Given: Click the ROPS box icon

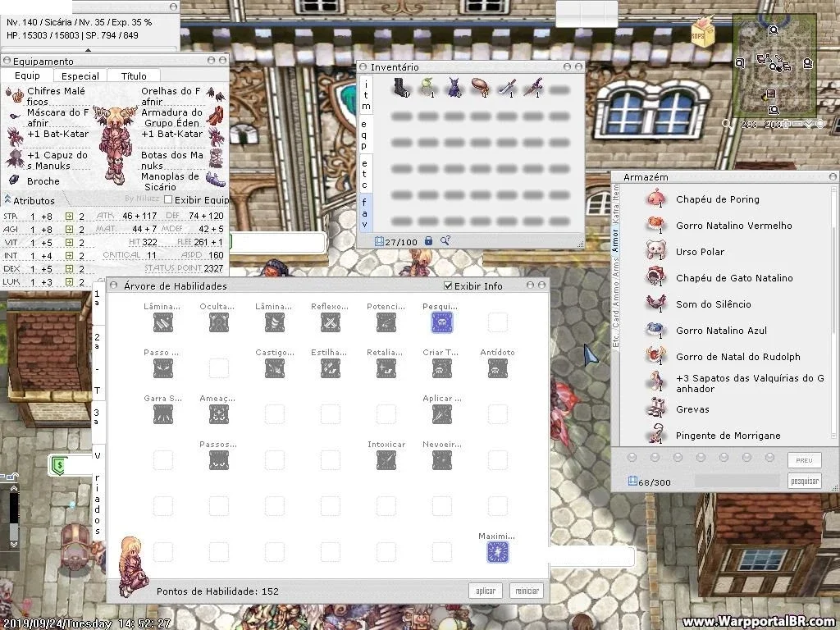Looking at the screenshot, I should (x=702, y=32).
